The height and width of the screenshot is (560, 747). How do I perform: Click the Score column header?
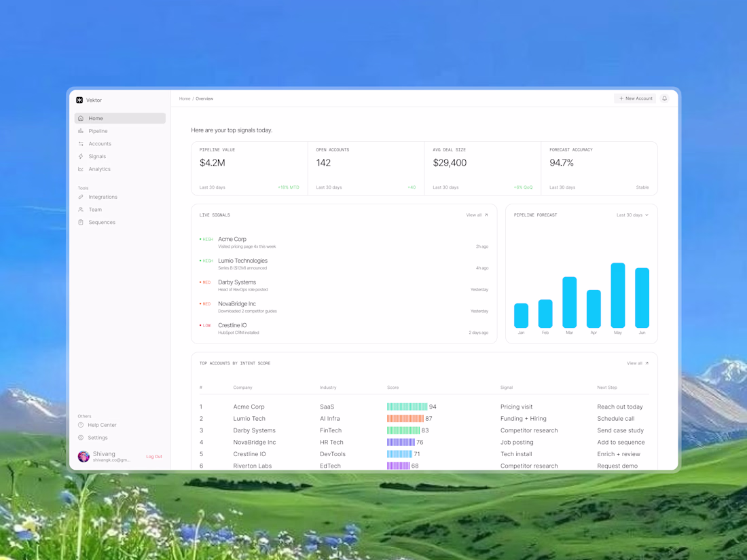[393, 388]
